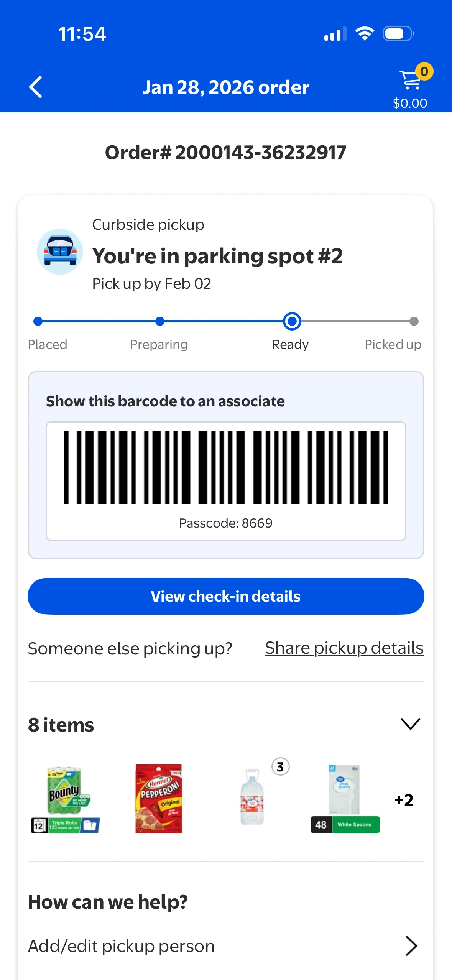This screenshot has height=980, width=452.
Task: Tap the back arrow in header
Action: (36, 87)
